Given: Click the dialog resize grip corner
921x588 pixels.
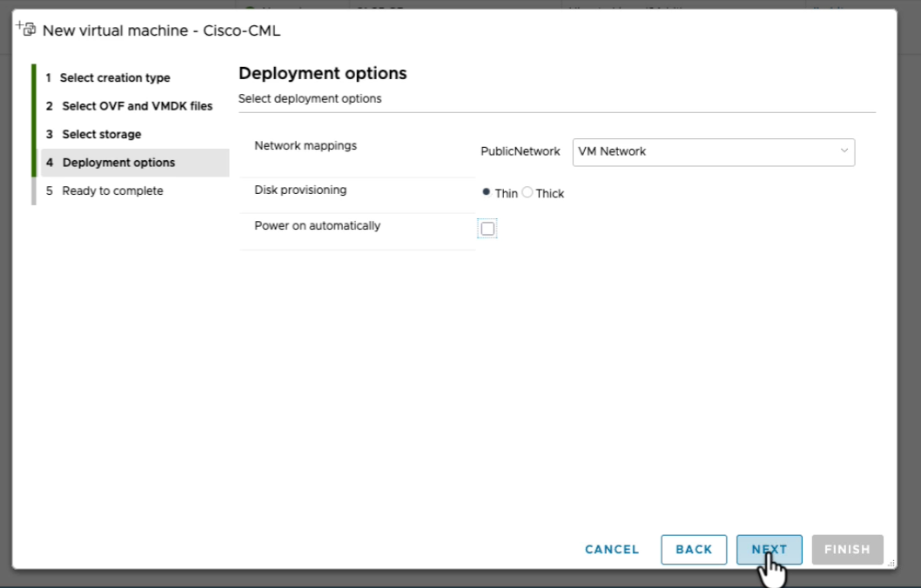Looking at the screenshot, I should click(x=891, y=564).
